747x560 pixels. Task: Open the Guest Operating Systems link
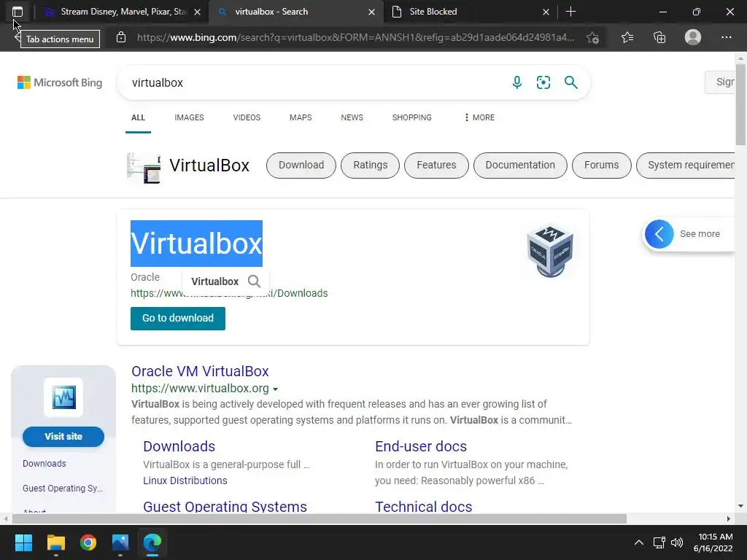(225, 506)
